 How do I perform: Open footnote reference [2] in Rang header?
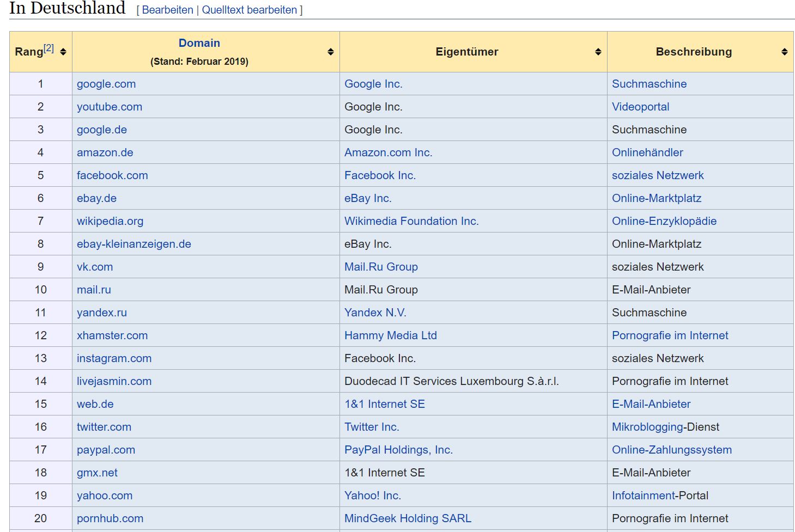tap(49, 48)
